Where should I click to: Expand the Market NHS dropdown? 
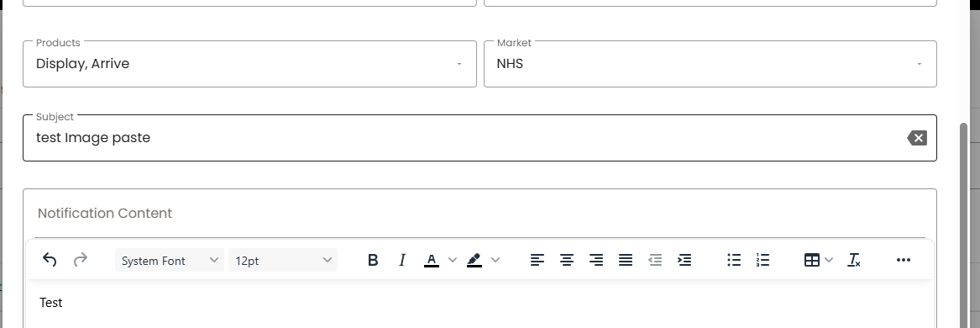pos(710,64)
